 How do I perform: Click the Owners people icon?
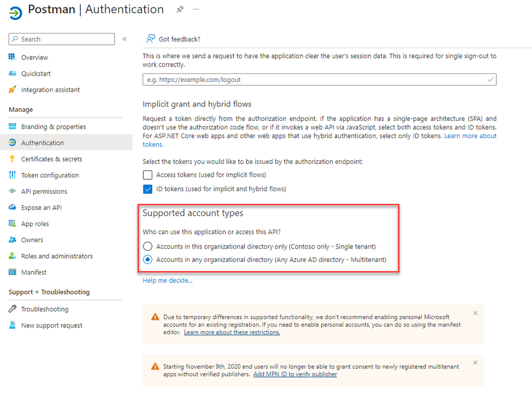coord(12,240)
